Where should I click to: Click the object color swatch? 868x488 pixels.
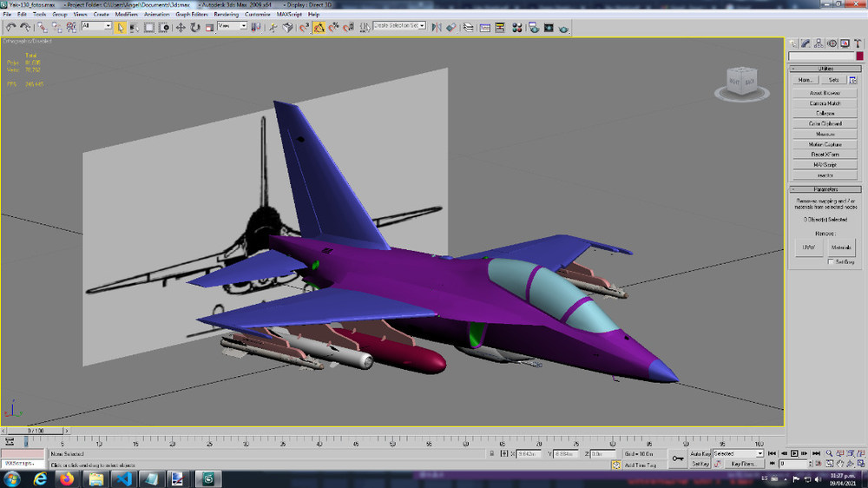pos(859,56)
